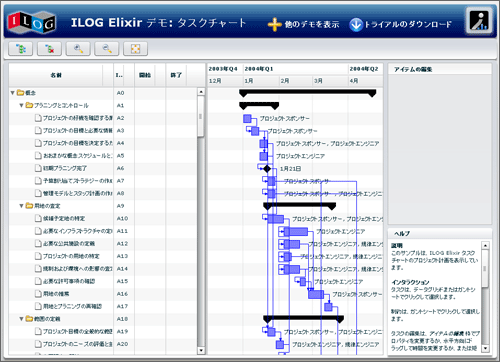Click the 終了 column header

[176, 75]
